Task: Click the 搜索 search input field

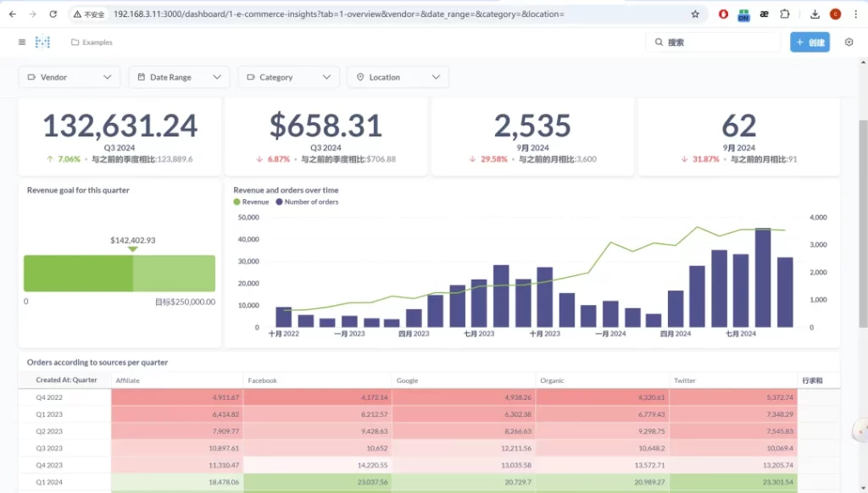Action: [x=721, y=42]
